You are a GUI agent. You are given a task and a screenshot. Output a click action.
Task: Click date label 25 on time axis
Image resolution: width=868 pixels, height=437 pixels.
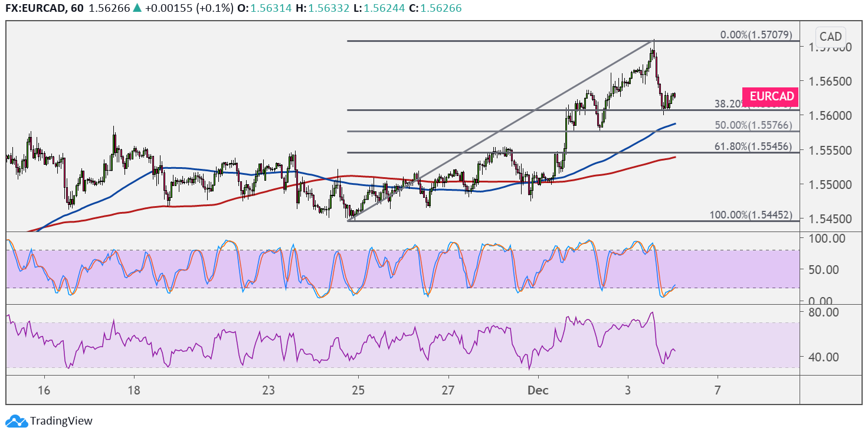[358, 390]
